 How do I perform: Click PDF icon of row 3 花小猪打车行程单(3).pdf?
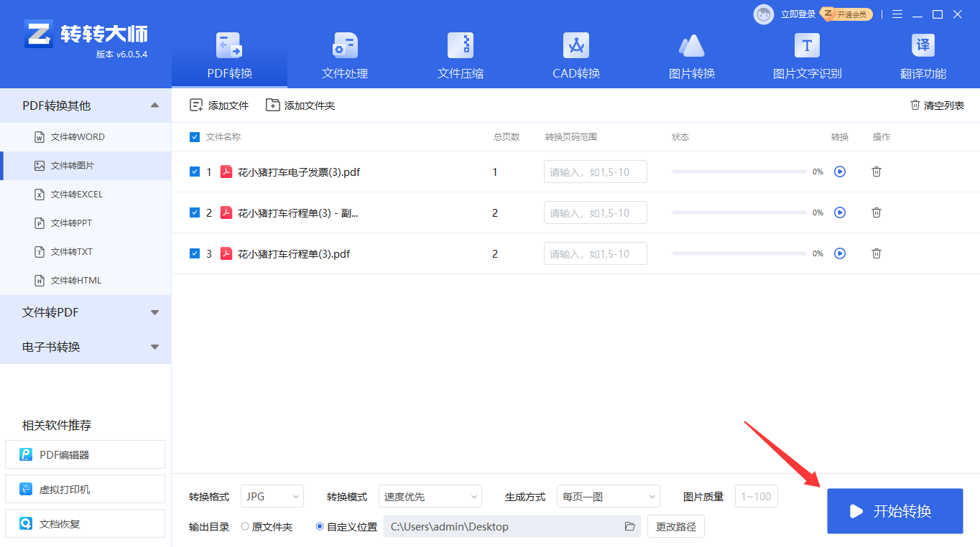click(x=226, y=253)
